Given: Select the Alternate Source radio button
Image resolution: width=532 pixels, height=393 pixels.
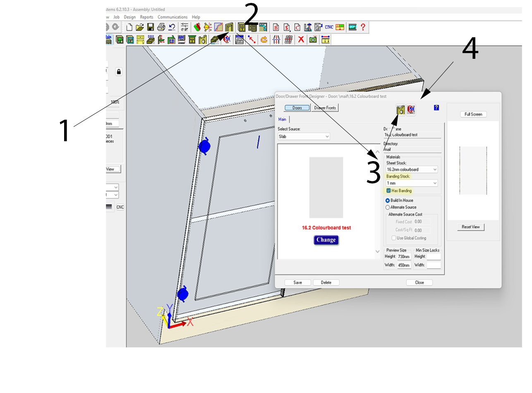Looking at the screenshot, I should [x=388, y=207].
